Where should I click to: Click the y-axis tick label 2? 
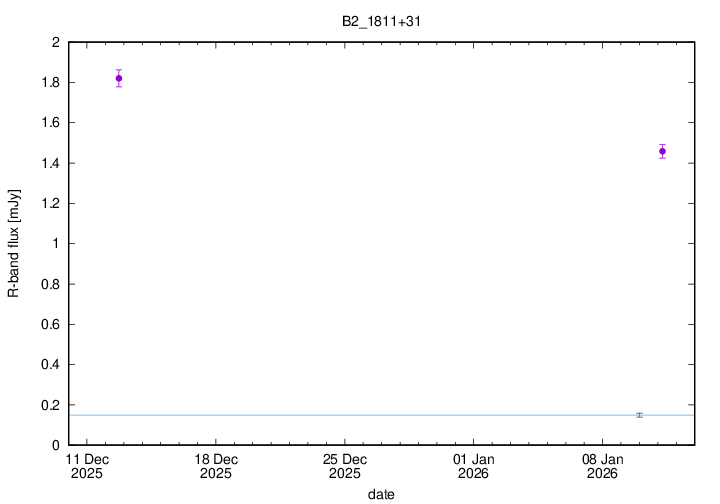(55, 42)
